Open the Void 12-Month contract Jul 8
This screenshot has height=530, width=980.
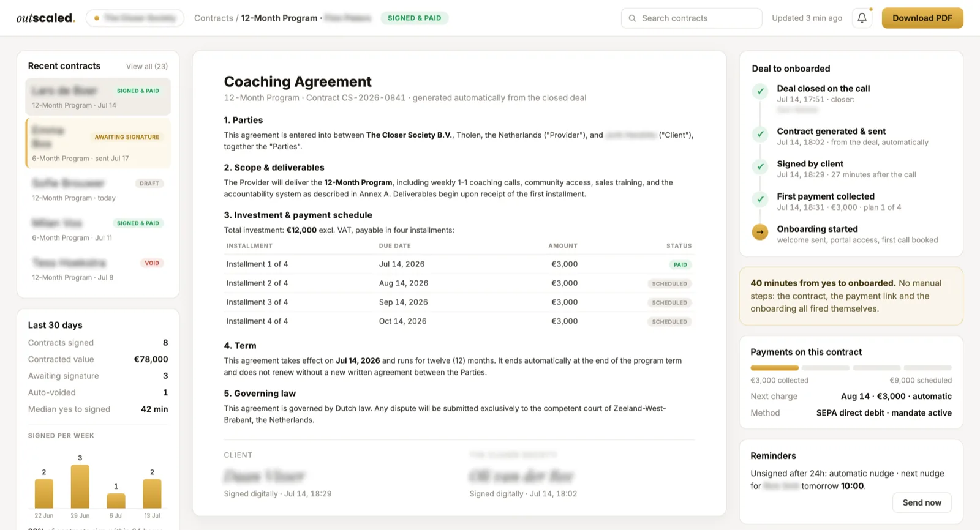[x=98, y=269]
